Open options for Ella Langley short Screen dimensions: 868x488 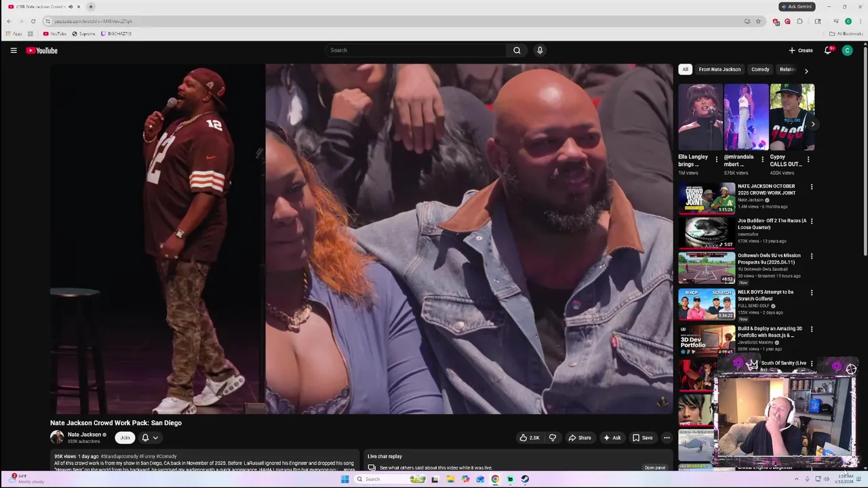716,160
